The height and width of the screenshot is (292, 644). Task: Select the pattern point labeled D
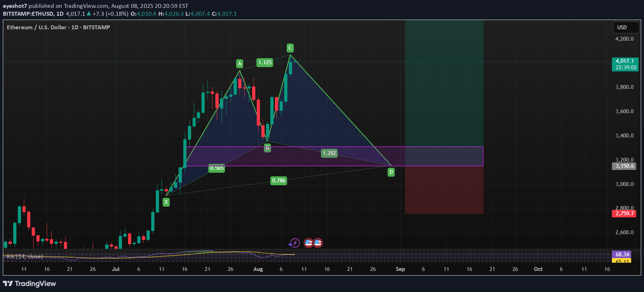pyautogui.click(x=391, y=172)
